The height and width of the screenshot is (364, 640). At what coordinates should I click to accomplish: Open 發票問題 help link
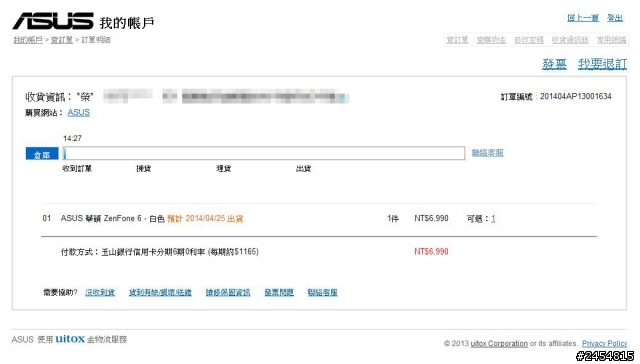click(279, 293)
